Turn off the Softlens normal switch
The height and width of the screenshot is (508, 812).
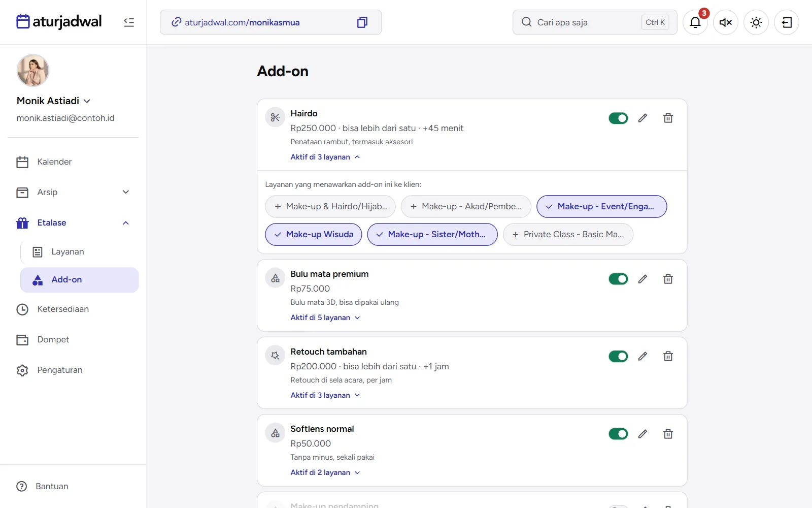pos(618,434)
